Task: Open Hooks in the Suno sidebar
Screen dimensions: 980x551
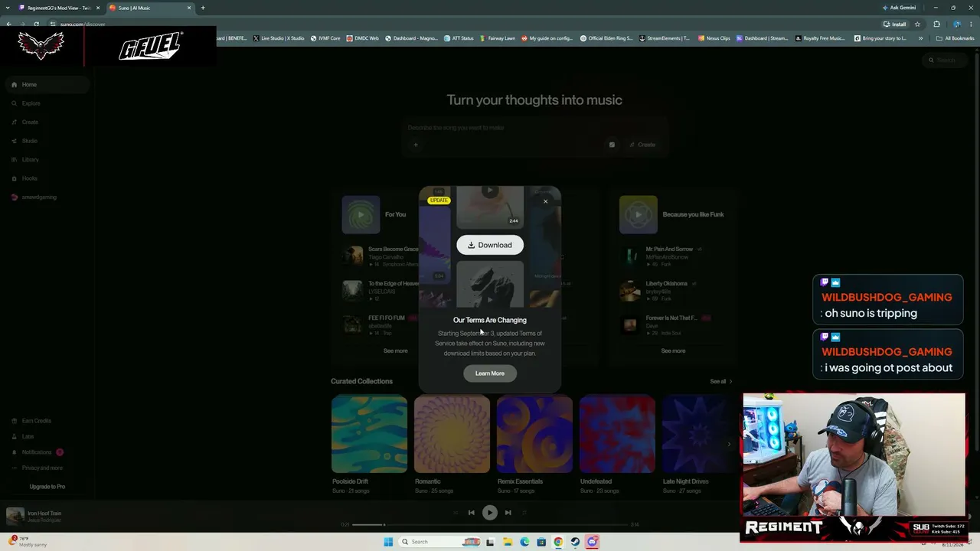Action: [29, 178]
